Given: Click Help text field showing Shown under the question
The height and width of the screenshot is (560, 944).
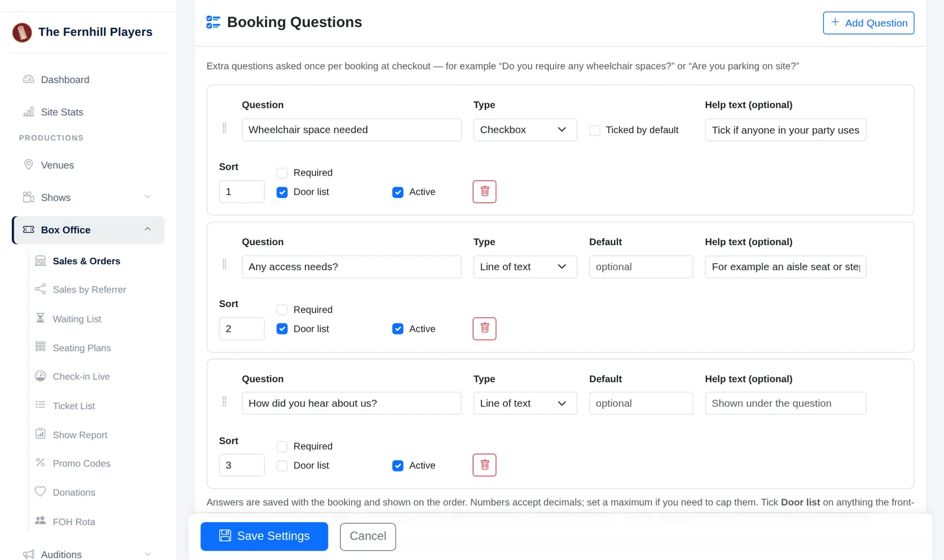Looking at the screenshot, I should tap(785, 403).
